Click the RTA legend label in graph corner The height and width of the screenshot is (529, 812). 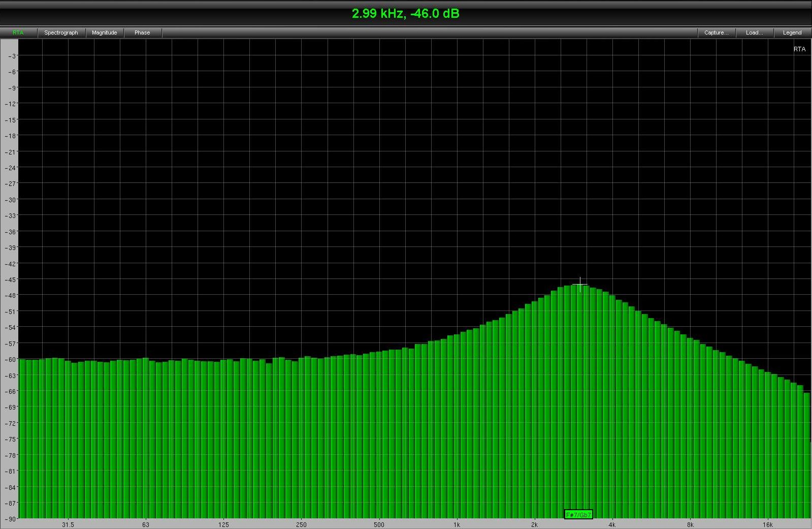(x=799, y=49)
